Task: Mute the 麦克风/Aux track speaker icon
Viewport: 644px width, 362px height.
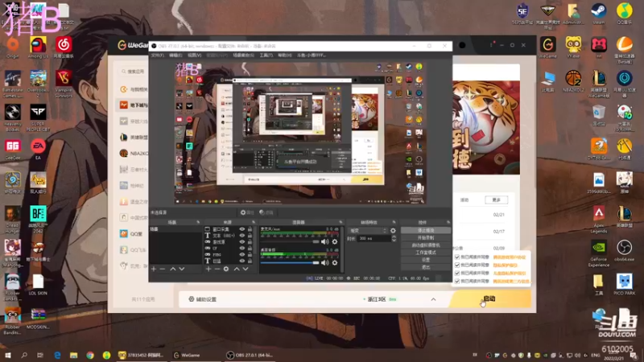Action: (324, 242)
